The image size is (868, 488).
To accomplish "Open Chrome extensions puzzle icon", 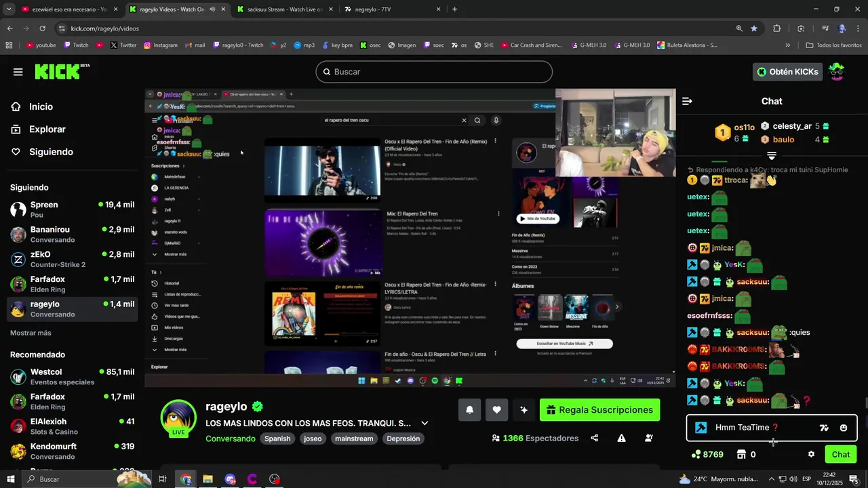I will click(777, 28).
